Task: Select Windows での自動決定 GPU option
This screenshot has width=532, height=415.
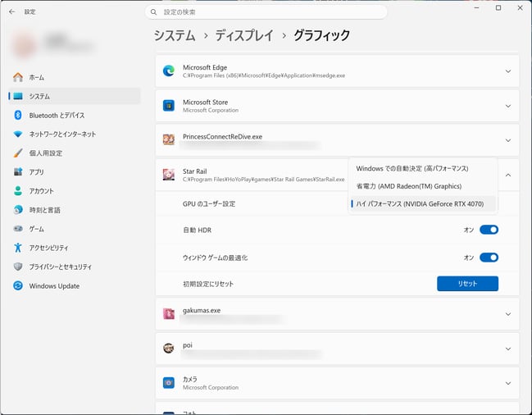Action: pos(423,168)
